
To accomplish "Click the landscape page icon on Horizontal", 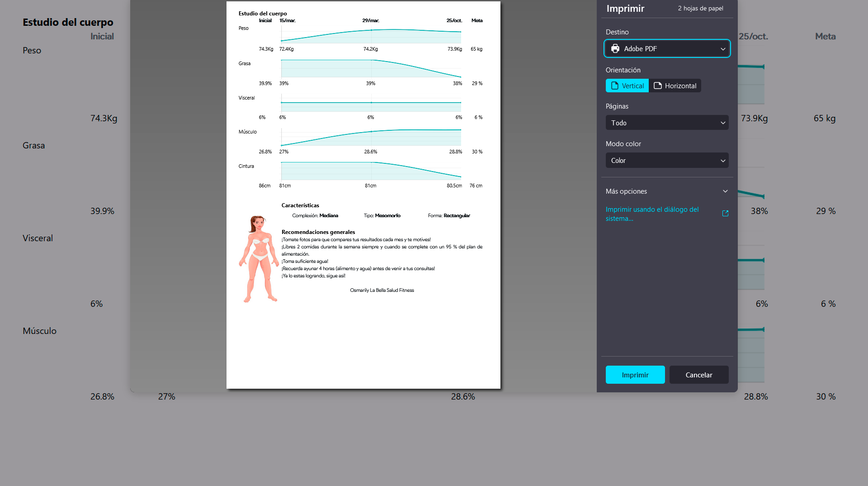I will (x=658, y=86).
